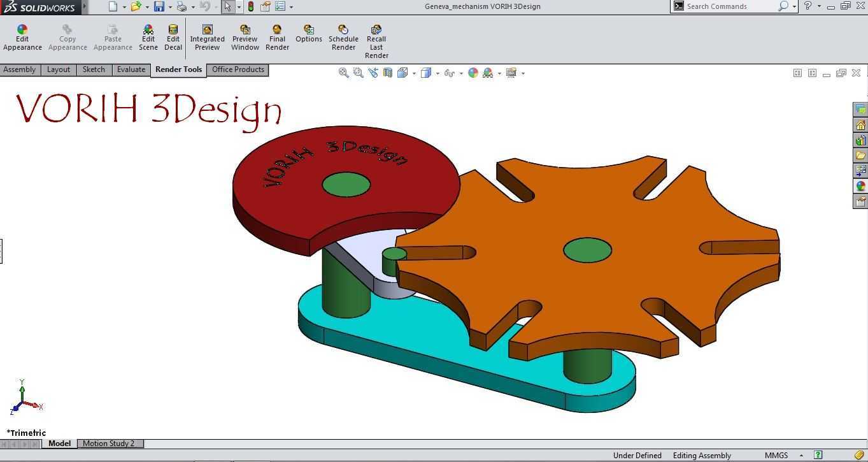This screenshot has height=462, width=868.
Task: Click the View Settings monitor icon
Action: tap(511, 73)
